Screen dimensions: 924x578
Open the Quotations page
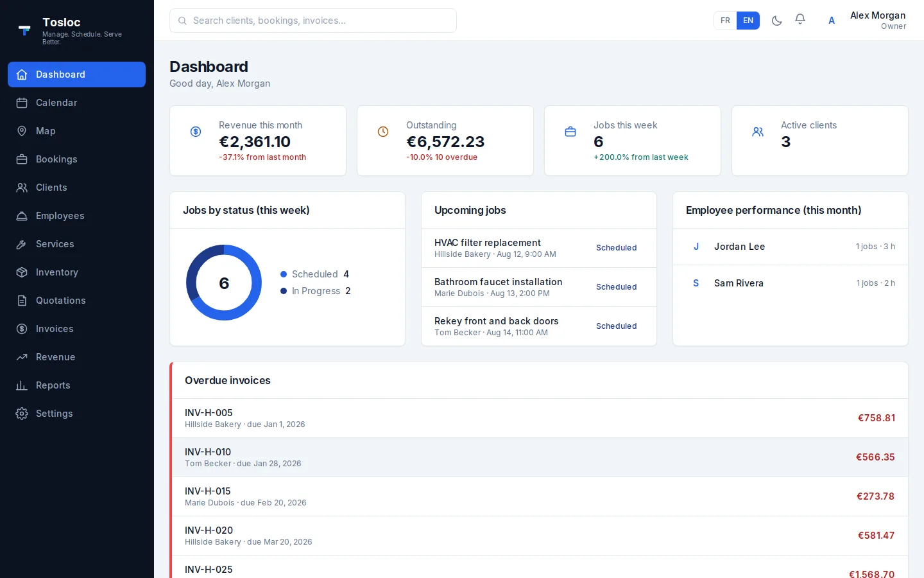[x=76, y=301]
